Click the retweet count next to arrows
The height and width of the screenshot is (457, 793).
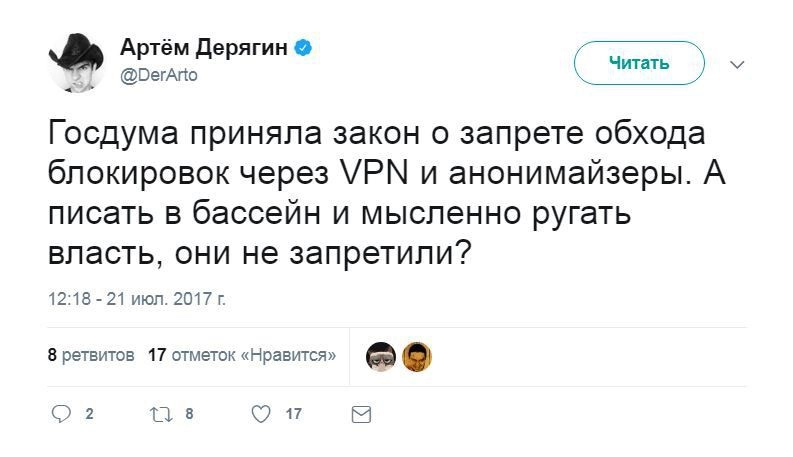point(189,415)
